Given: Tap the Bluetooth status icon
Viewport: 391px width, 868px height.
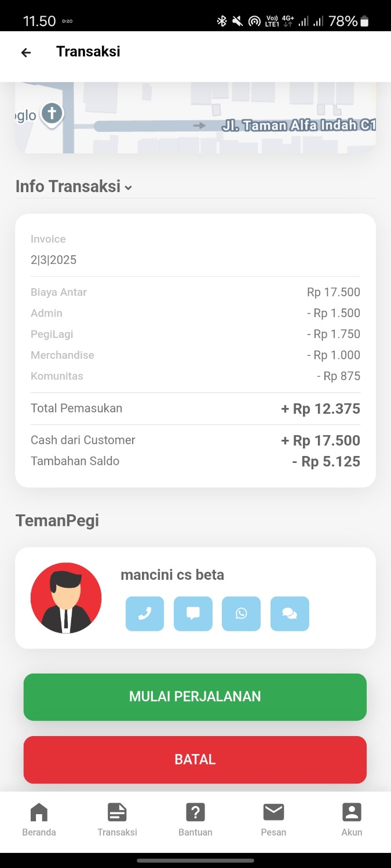Looking at the screenshot, I should click(221, 21).
